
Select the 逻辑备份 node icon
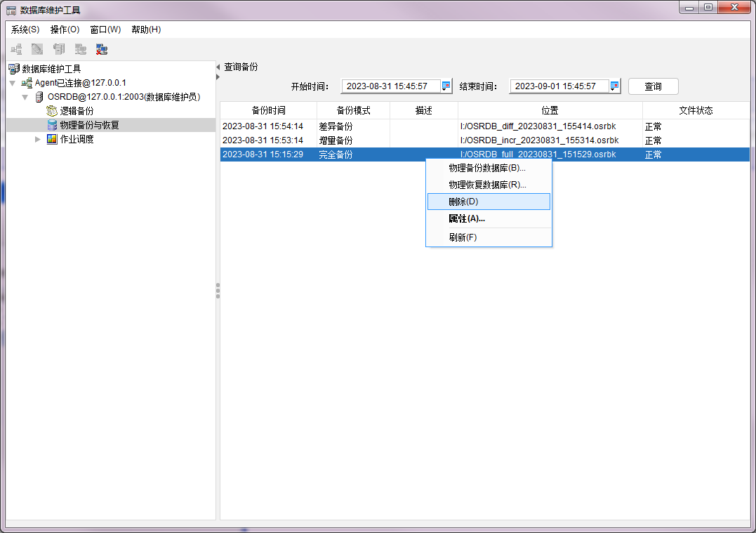tap(52, 111)
